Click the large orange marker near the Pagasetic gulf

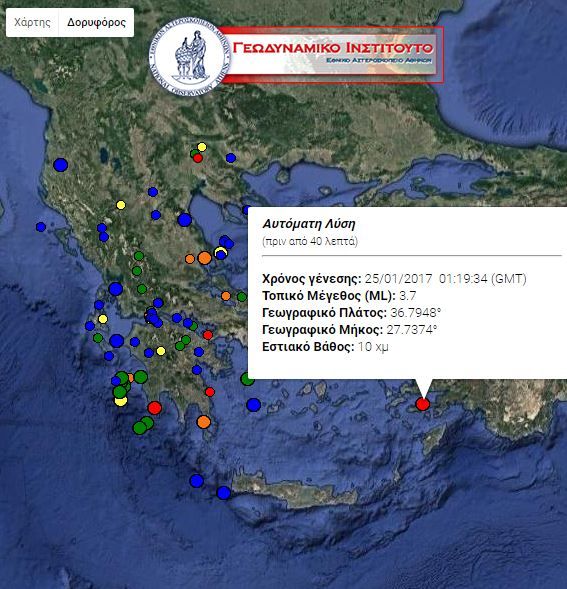204,258
